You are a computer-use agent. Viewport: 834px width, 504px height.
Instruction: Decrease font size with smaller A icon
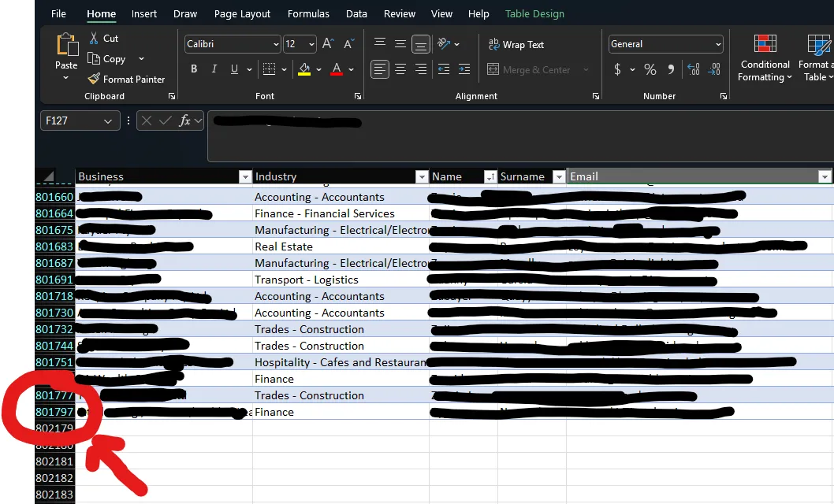point(349,43)
